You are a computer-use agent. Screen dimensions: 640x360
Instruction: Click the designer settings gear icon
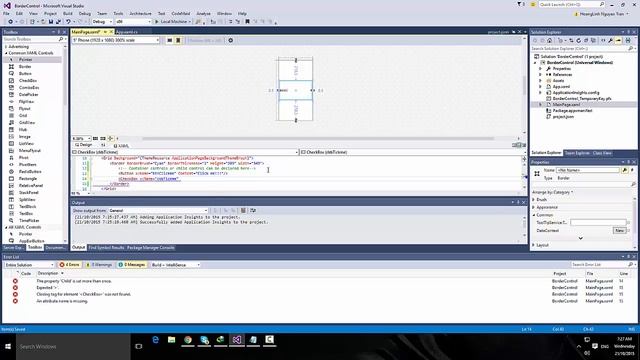231,40
